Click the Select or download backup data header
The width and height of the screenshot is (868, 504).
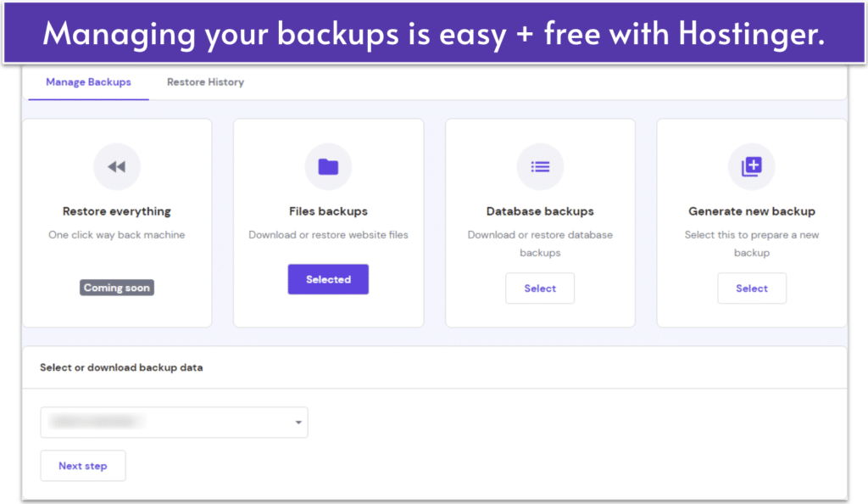pos(124,367)
